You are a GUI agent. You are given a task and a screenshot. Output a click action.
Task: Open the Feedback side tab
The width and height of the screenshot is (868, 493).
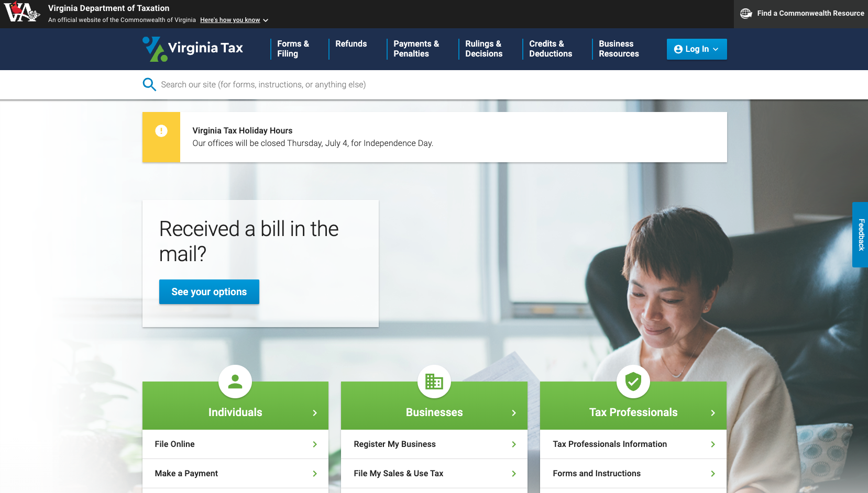[860, 234]
